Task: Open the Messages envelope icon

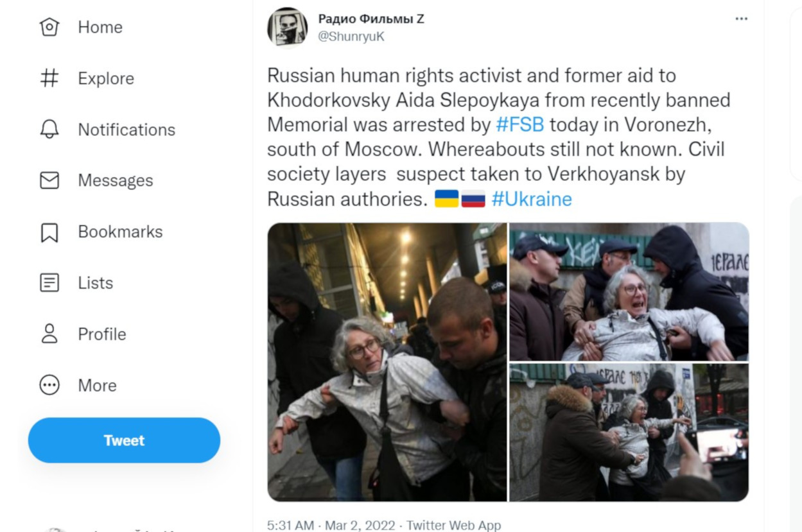Action: pyautogui.click(x=49, y=181)
